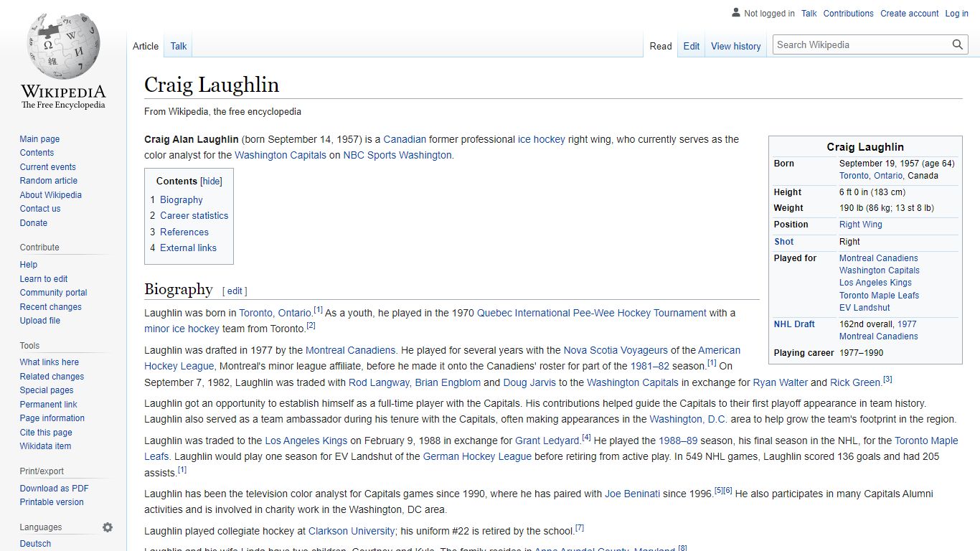Open Quebec International Pee-Wee Hockey Tournament link
This screenshot has height=551, width=980.
[x=592, y=313]
